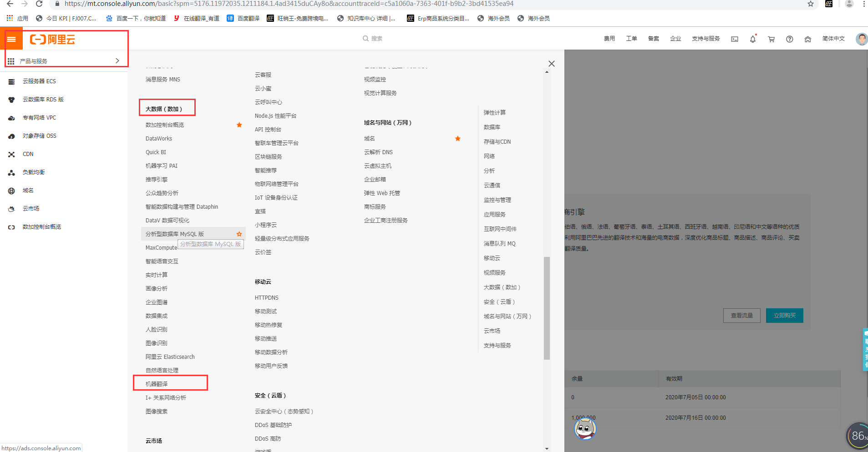Open the help question mark icon

click(x=790, y=39)
